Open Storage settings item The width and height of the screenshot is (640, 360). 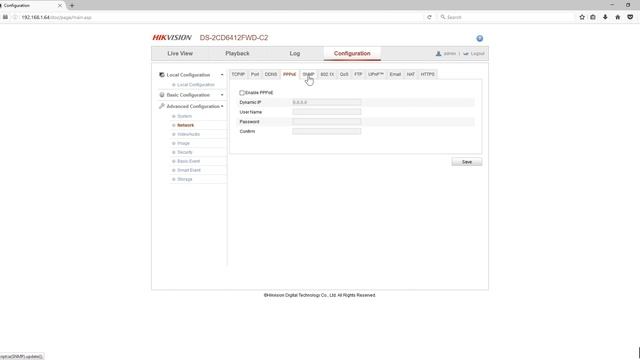[x=184, y=179]
